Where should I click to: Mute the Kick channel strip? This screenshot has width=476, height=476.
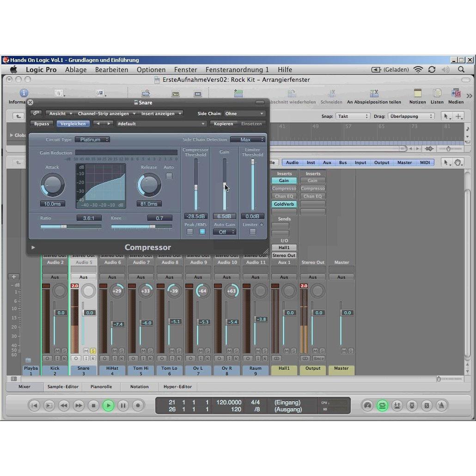57,351
